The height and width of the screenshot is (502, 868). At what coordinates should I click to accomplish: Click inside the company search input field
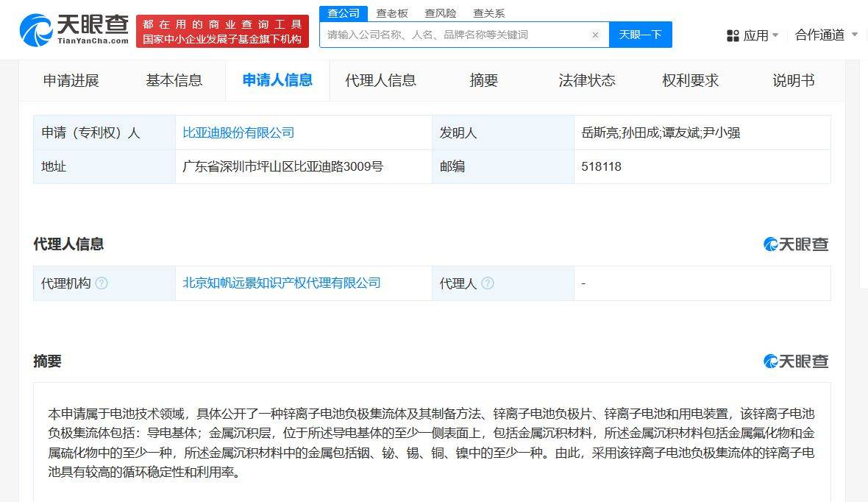pyautogui.click(x=441, y=35)
